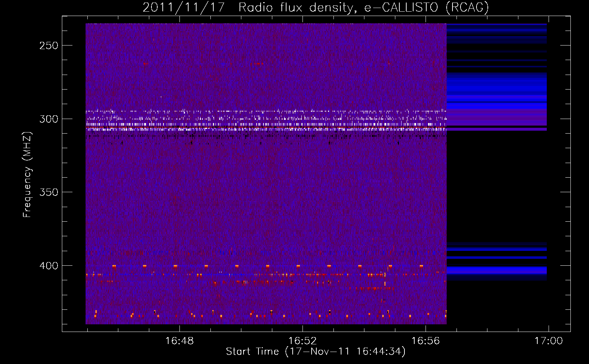Screen dimensions: 589x364
Task: Click the 250 frequency tick label
Action: tap(49, 45)
